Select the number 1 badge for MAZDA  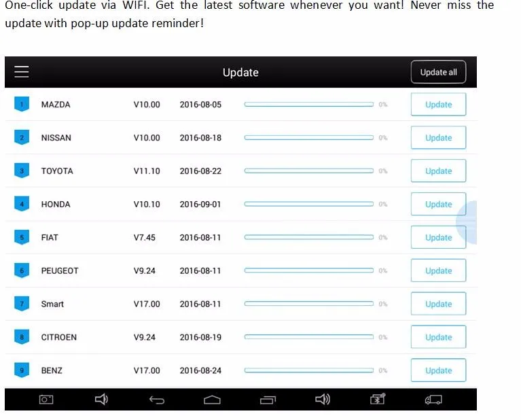pyautogui.click(x=22, y=104)
